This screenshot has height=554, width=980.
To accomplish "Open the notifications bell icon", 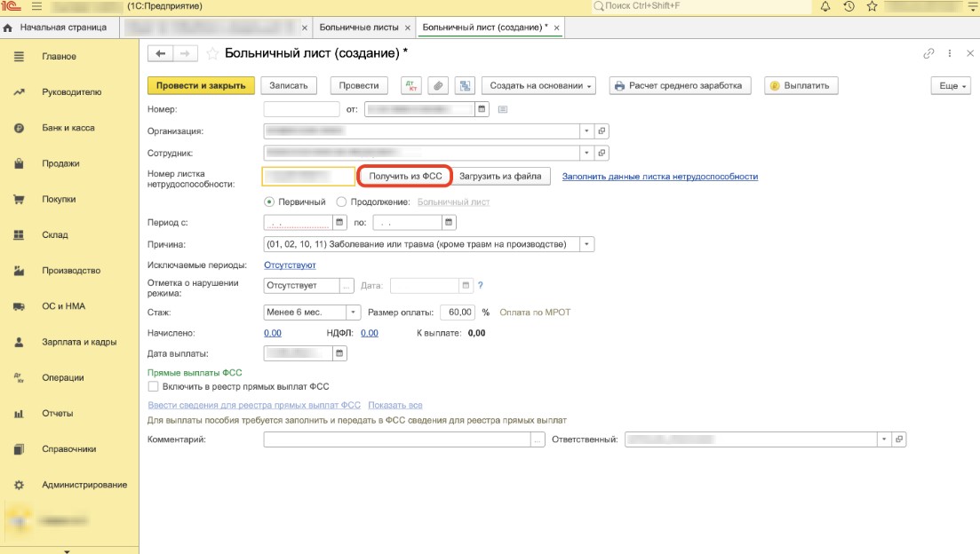I will click(x=825, y=7).
